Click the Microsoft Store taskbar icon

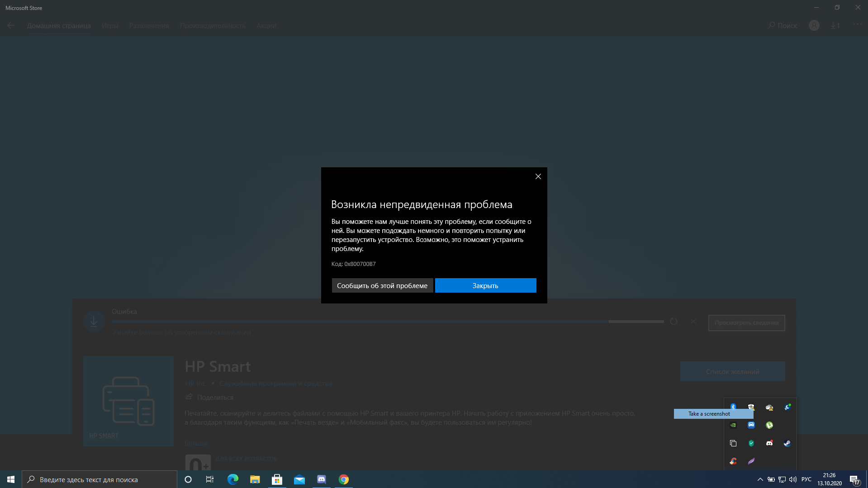click(x=277, y=479)
